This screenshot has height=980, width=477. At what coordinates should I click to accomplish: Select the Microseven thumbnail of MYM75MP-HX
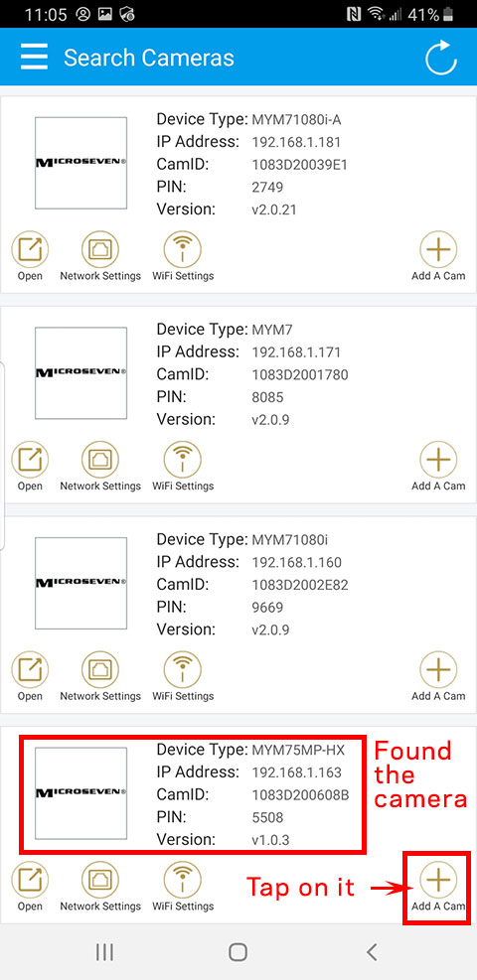pyautogui.click(x=80, y=792)
